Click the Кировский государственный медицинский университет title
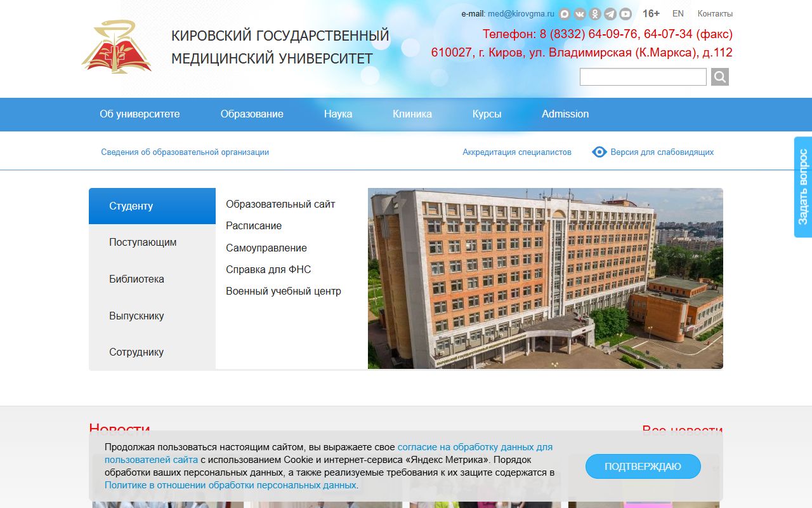The height and width of the screenshot is (508, 812). click(280, 47)
